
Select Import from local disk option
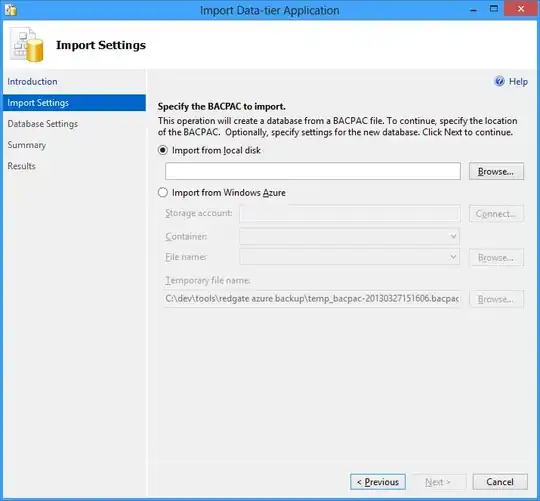coord(163,150)
